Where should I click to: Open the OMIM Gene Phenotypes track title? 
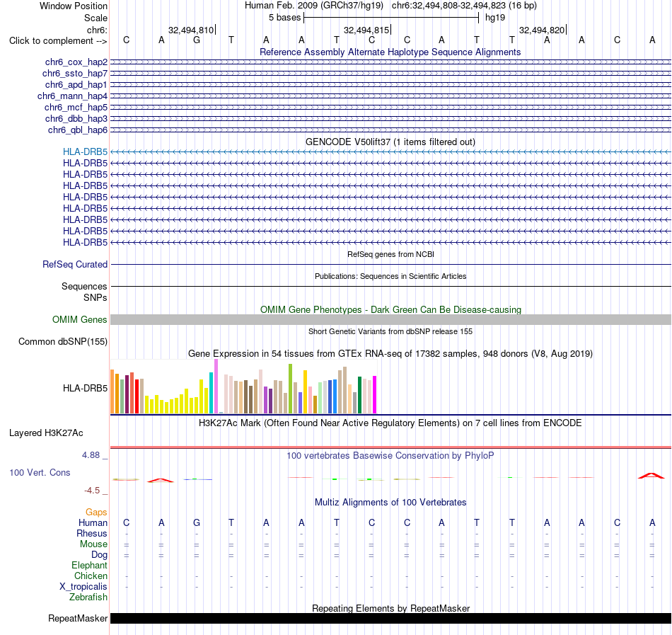tap(390, 309)
